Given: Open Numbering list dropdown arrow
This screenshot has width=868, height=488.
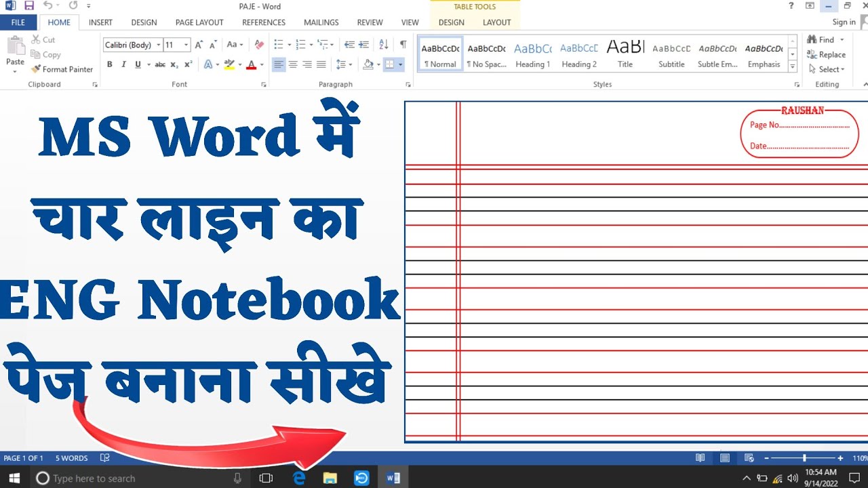Looking at the screenshot, I should tap(311, 45).
